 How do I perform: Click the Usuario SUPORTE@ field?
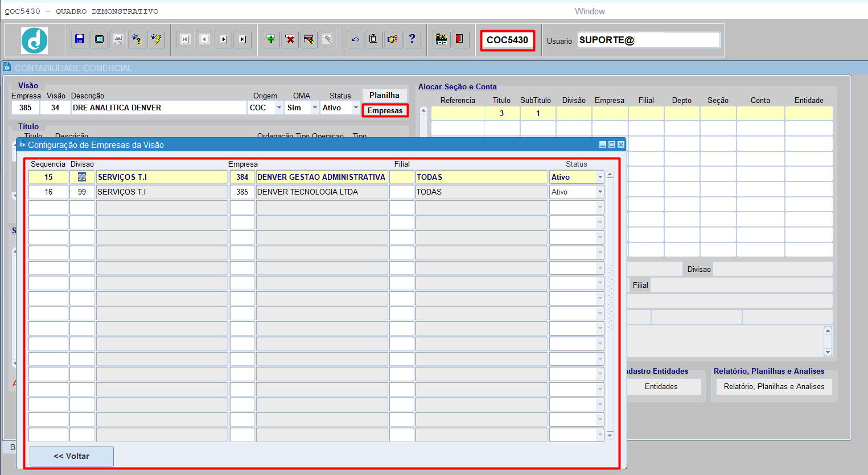pos(649,40)
